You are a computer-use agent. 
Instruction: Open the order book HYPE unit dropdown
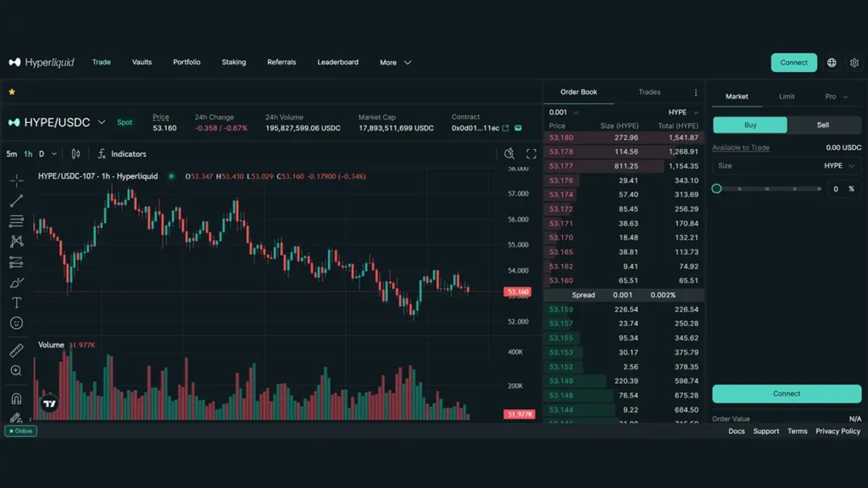683,113
